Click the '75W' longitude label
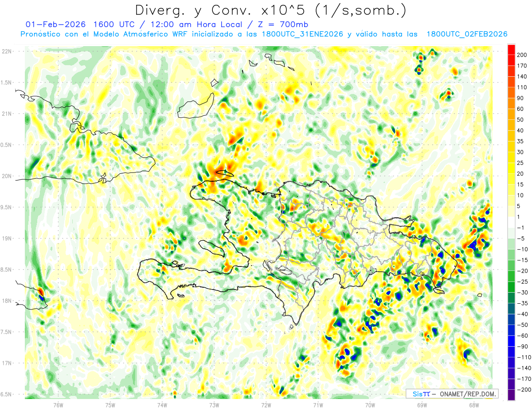The image size is (532, 411). click(110, 405)
